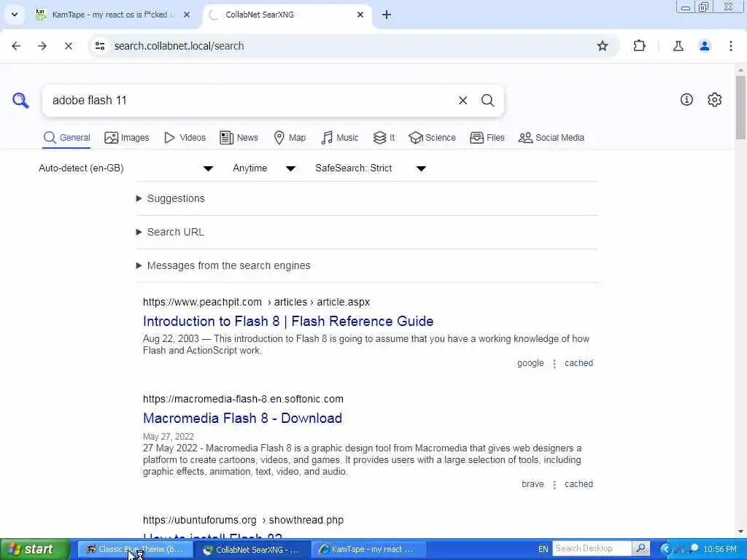Close the CollabNet SearXNG tab
The width and height of the screenshot is (747, 560).
(360, 15)
